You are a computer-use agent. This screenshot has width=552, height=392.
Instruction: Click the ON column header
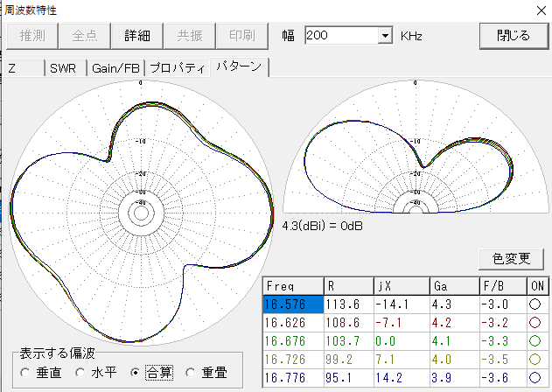pyautogui.click(x=538, y=286)
